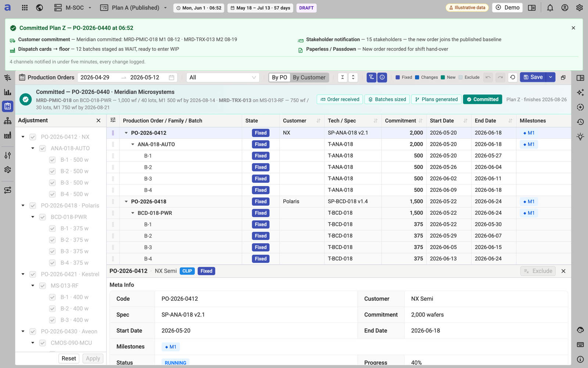Toggle the ANA-018-AUTO checkbox in Adjustment
Viewport: 588px width, 368px height.
tap(43, 148)
